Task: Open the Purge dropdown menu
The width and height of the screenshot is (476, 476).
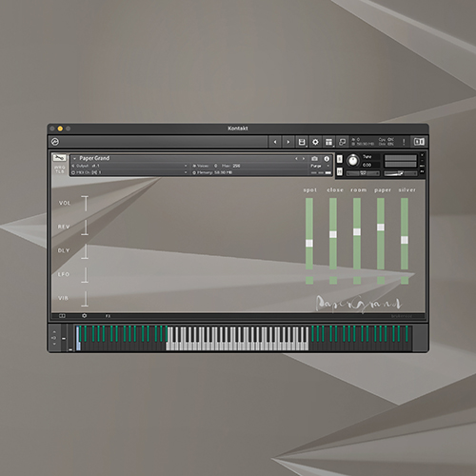Action: [320, 166]
